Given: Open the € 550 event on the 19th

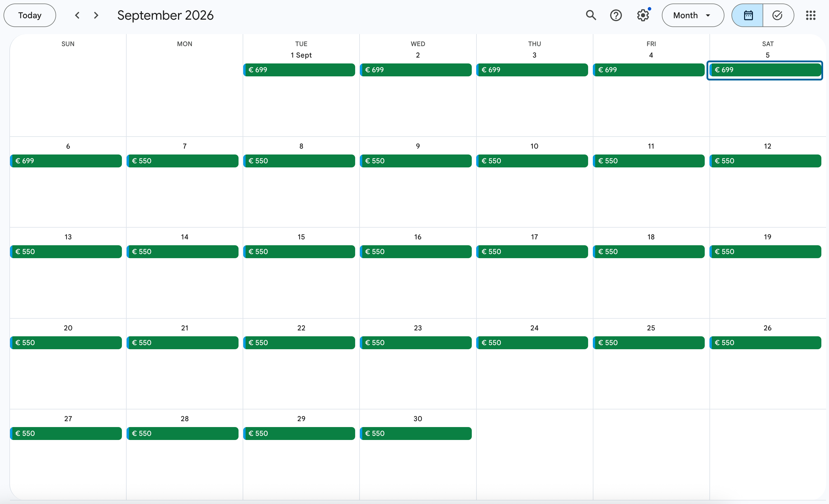Looking at the screenshot, I should point(765,252).
